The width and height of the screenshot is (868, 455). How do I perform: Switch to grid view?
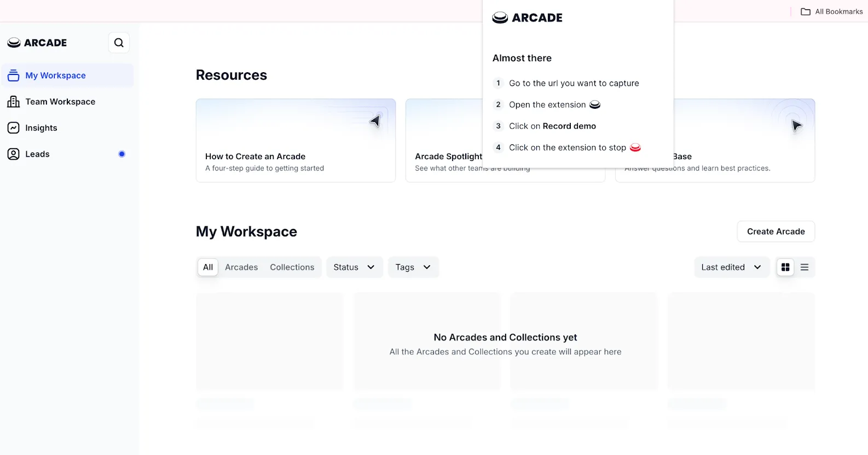(785, 267)
